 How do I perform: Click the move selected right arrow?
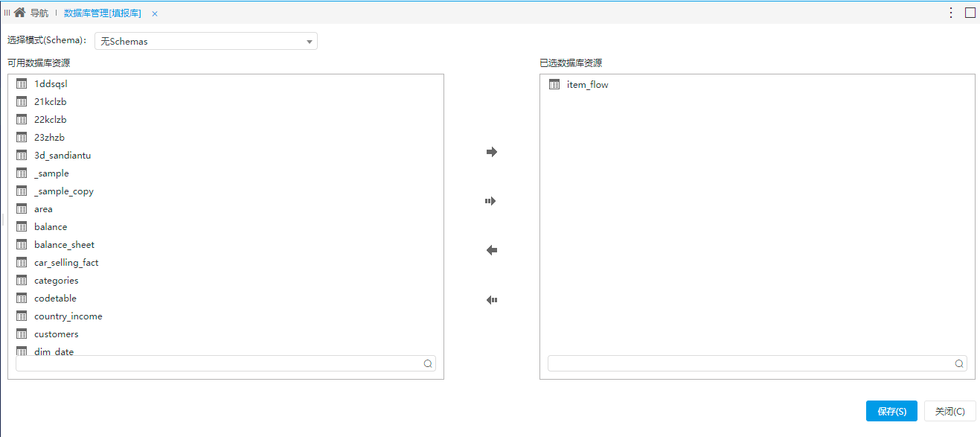[x=491, y=152]
